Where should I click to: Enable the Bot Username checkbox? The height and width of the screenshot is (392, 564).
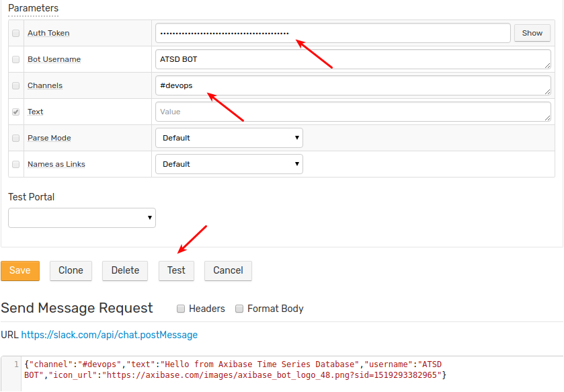(16, 59)
